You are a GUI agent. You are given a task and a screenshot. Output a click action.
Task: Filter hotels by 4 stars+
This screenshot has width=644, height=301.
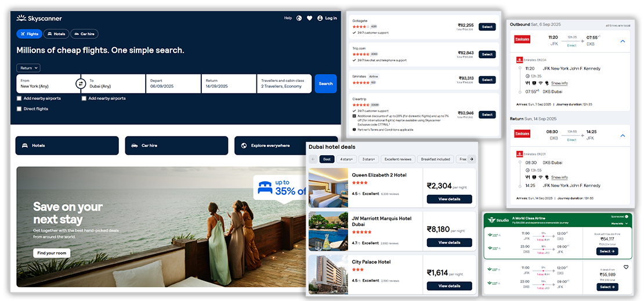346,159
